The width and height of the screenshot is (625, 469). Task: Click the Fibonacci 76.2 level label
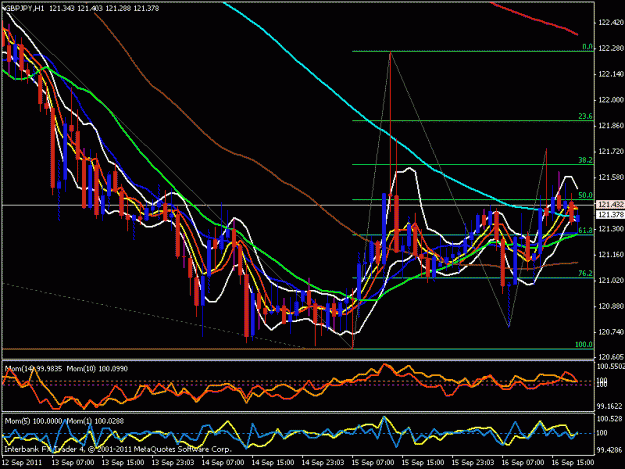(x=586, y=273)
